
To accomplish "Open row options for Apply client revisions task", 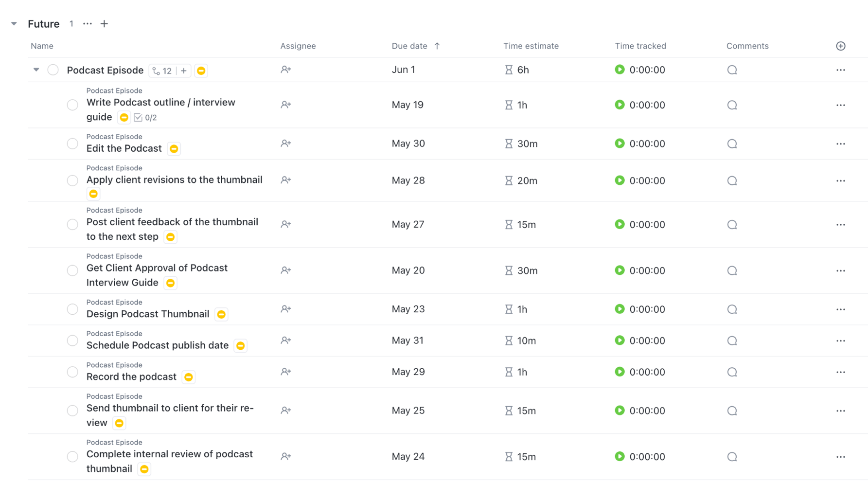I will pos(841,180).
